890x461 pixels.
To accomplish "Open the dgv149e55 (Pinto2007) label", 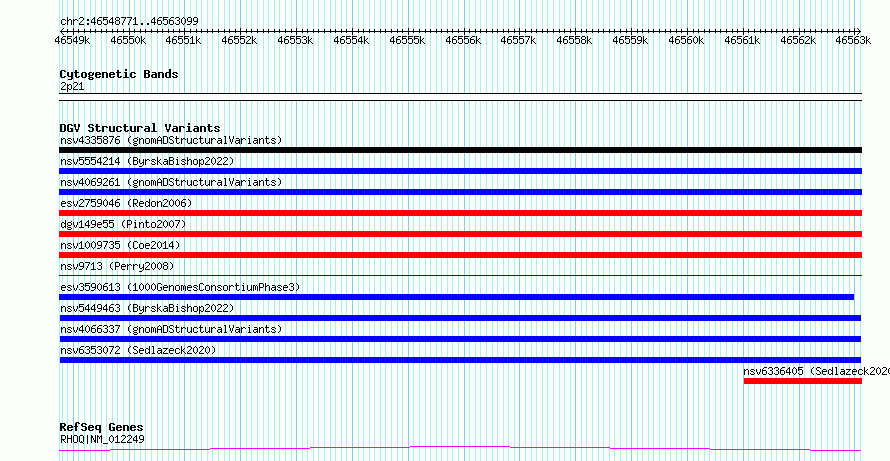I will click(x=123, y=224).
